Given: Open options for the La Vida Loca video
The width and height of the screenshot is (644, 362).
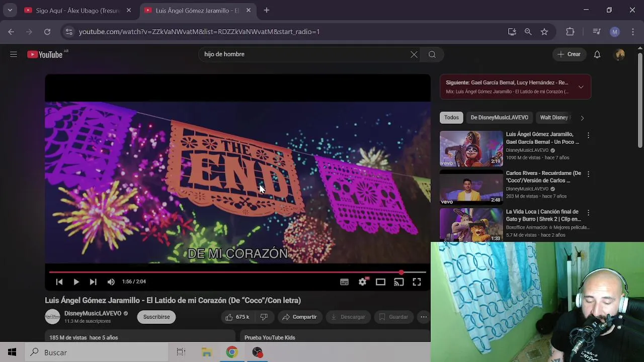Looking at the screenshot, I should [588, 213].
